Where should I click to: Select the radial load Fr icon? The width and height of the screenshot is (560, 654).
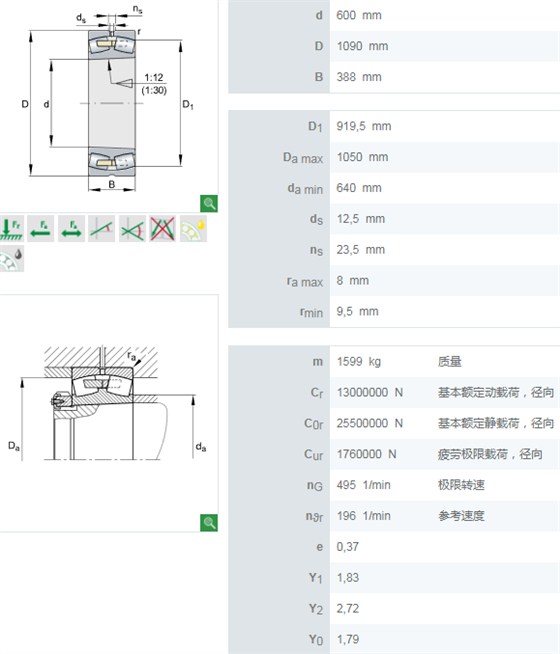point(12,229)
